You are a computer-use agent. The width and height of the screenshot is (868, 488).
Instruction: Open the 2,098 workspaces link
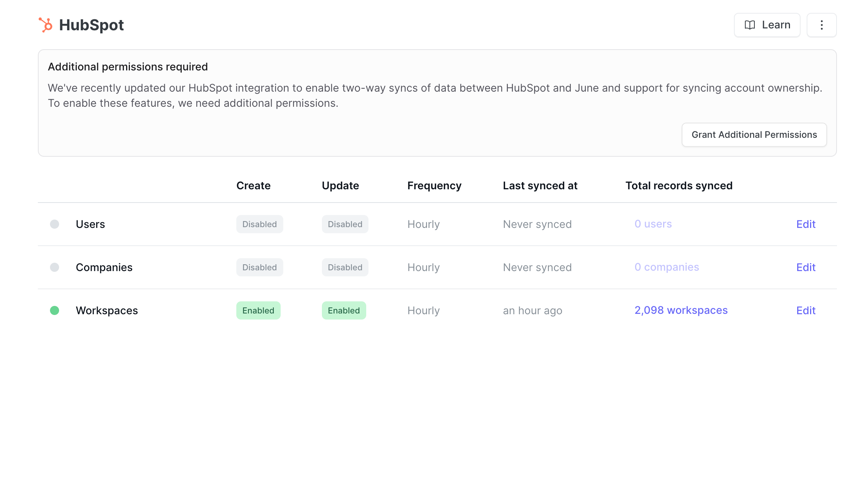pyautogui.click(x=681, y=310)
